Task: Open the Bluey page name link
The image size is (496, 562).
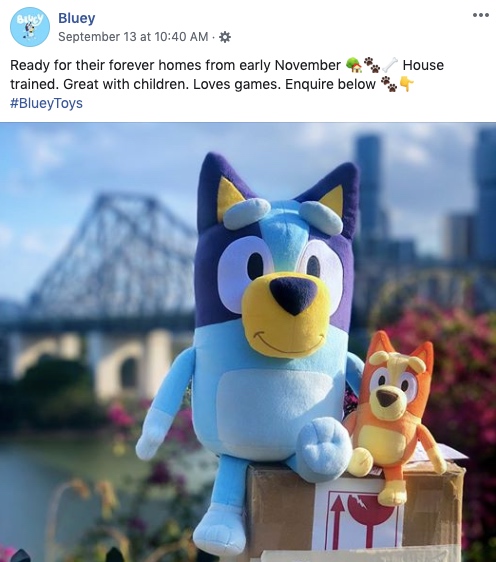Action: coord(77,18)
